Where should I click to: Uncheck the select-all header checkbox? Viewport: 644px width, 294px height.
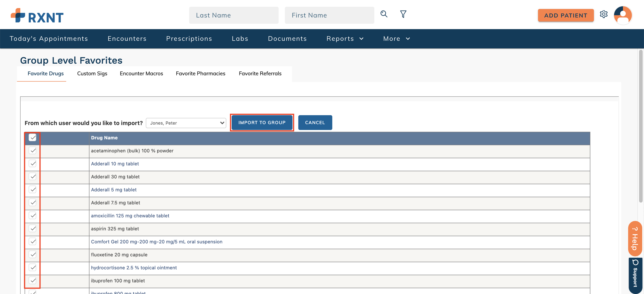click(x=32, y=138)
